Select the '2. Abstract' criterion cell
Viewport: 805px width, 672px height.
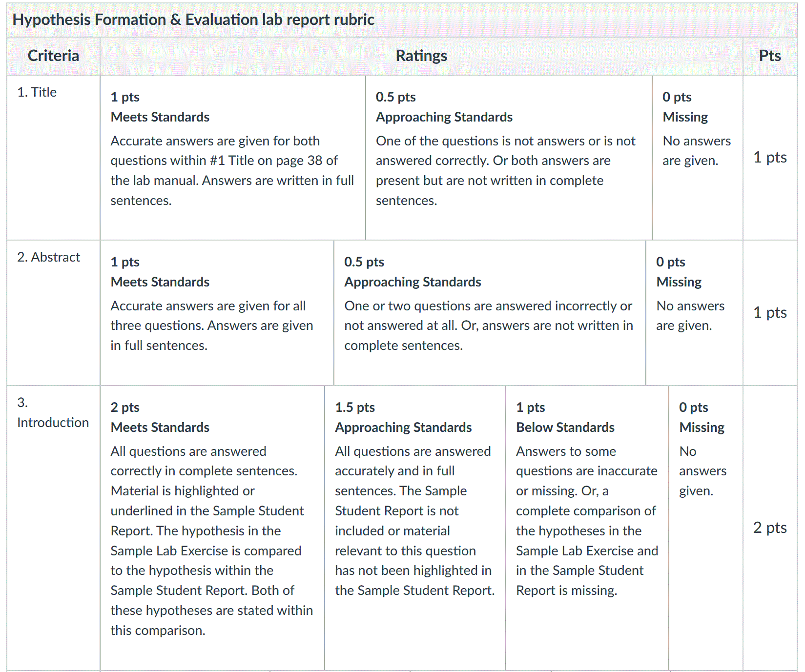(53, 312)
